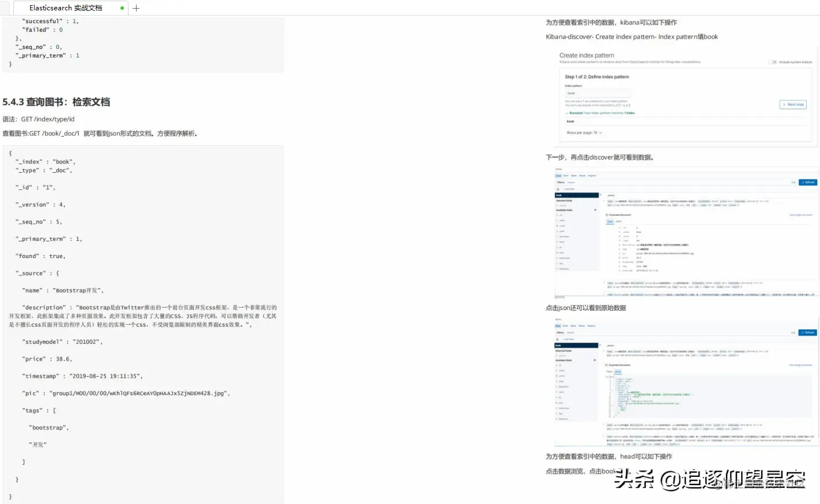Click inside the Index pattern input field
The width and height of the screenshot is (820, 504).
(x=599, y=92)
